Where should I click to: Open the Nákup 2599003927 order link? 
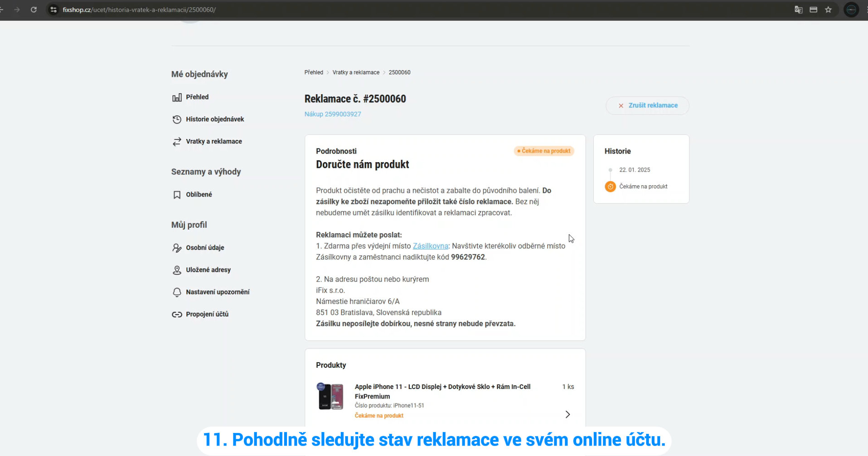333,114
